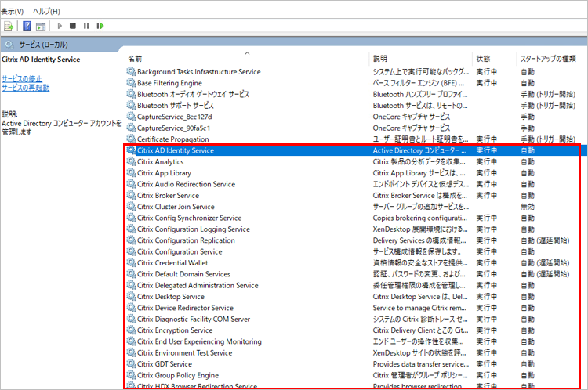
Task: Click 手動 startup type of CaptureService_90fa5c1
Action: (x=528, y=128)
